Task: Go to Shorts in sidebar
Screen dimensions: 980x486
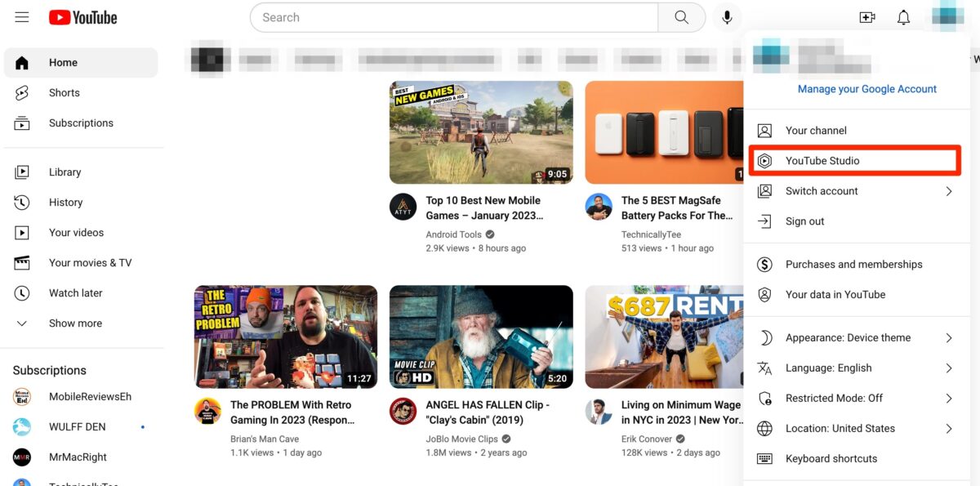Action: (x=64, y=93)
